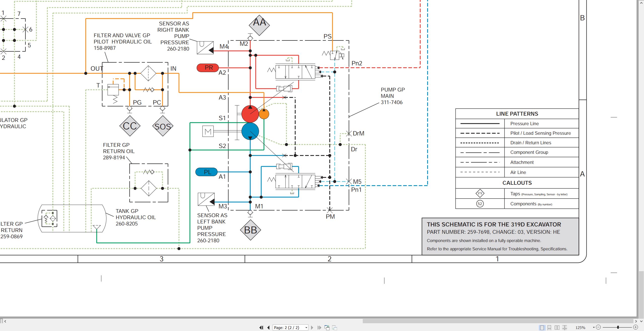Go to the previous page
This screenshot has height=331, width=644.
pos(268,327)
